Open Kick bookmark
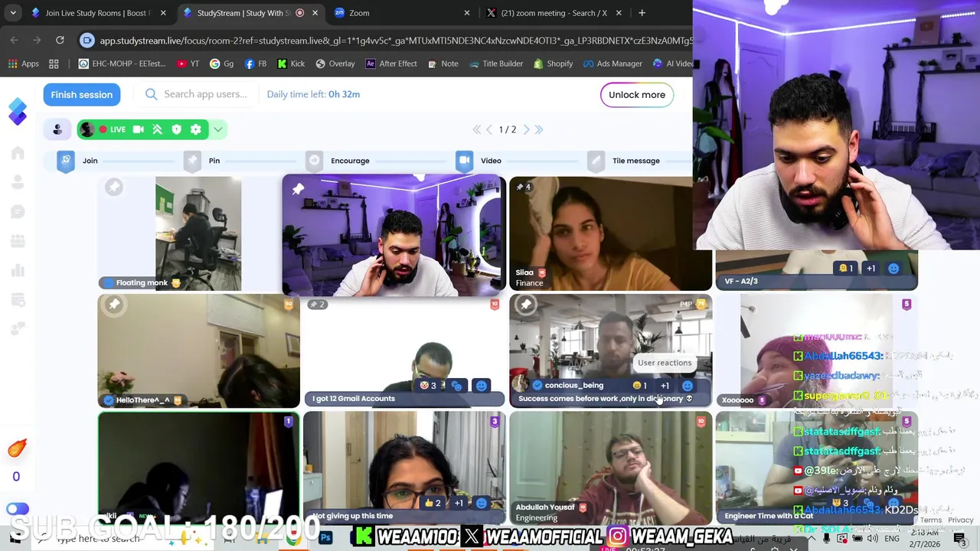 pyautogui.click(x=290, y=64)
